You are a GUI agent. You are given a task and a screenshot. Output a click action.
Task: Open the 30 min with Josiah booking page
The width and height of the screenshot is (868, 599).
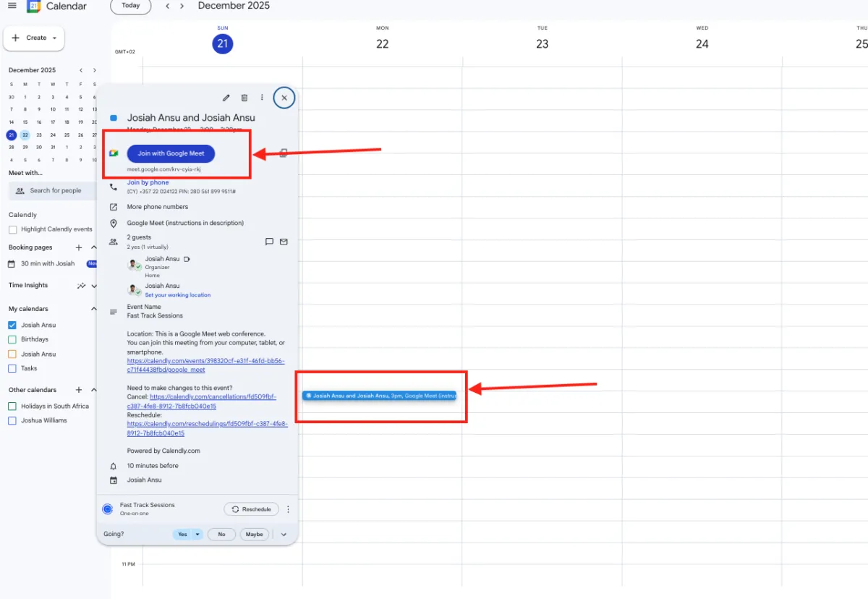[48, 264]
